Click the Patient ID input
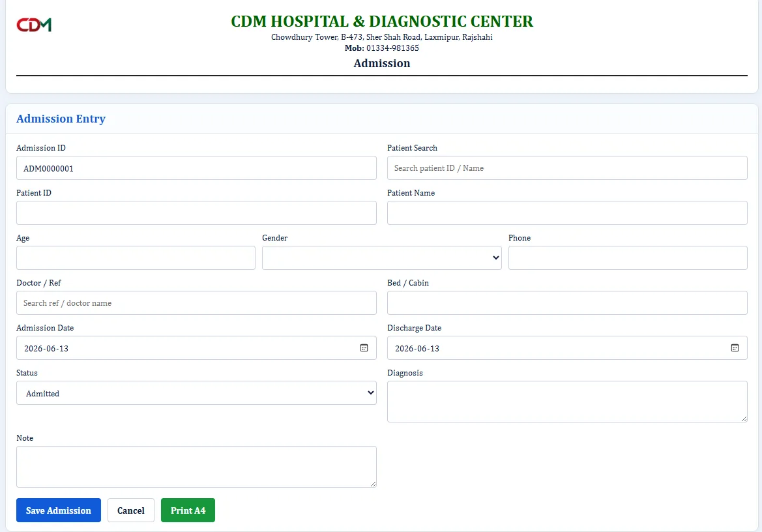The width and height of the screenshot is (762, 532). [196, 213]
